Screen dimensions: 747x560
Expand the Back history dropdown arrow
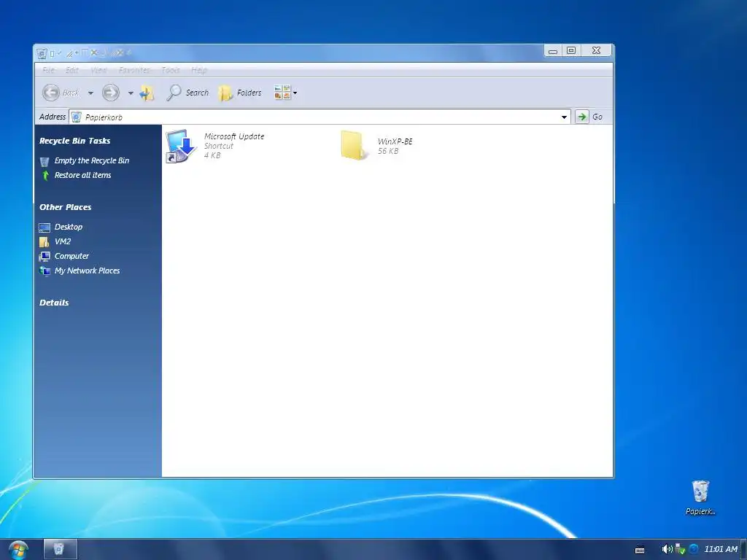click(x=90, y=93)
